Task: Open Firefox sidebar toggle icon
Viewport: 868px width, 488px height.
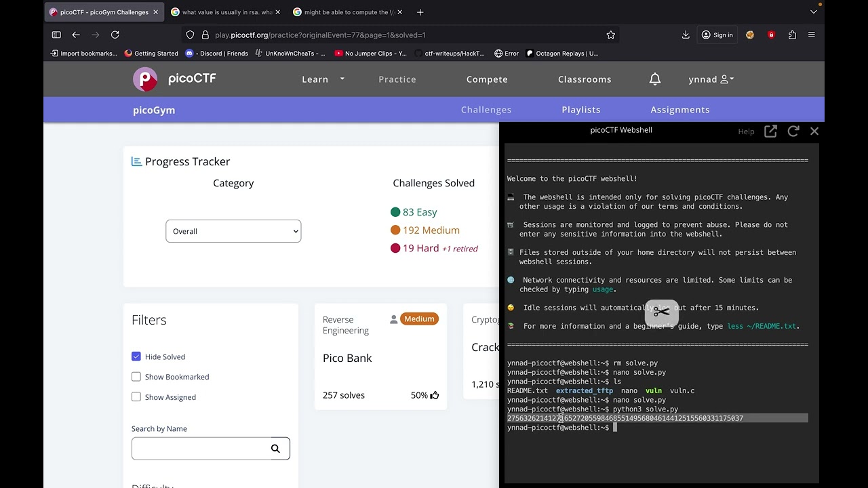Action: pyautogui.click(x=56, y=35)
